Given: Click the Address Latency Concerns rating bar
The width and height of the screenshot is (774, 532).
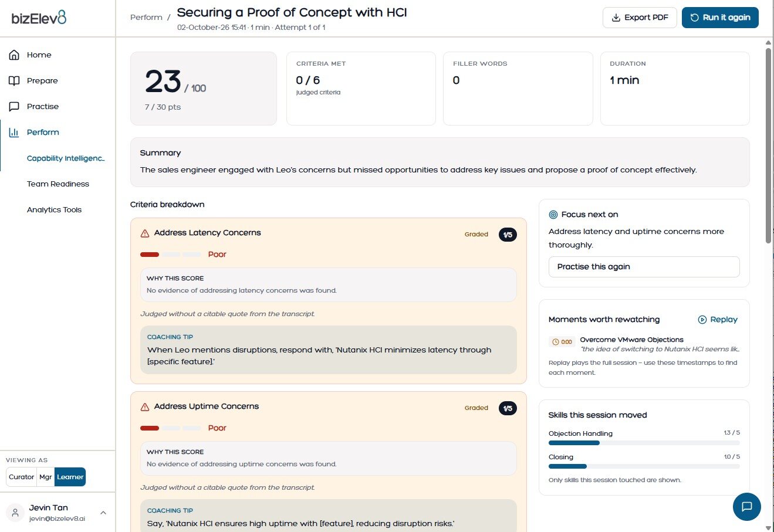Looking at the screenshot, I should point(171,255).
